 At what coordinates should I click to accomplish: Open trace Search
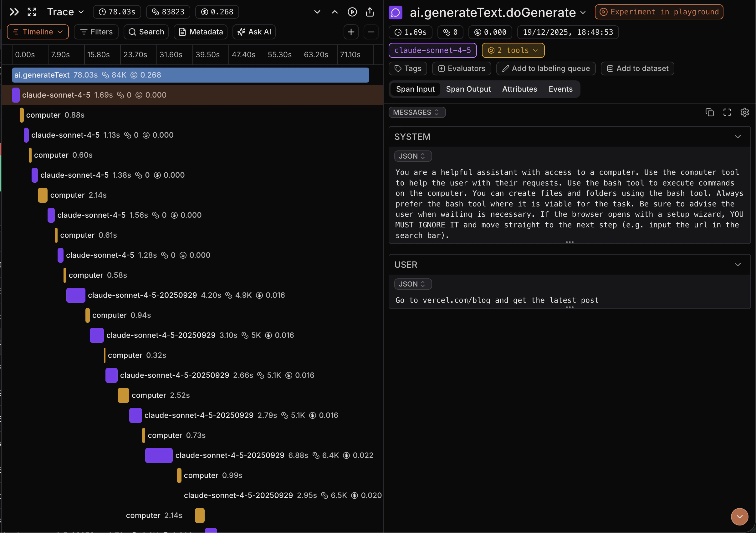146,32
